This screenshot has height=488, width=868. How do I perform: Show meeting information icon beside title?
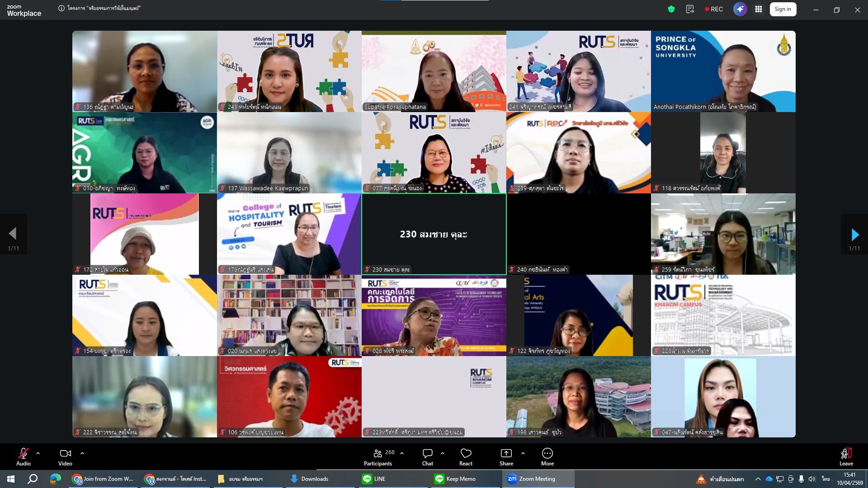pyautogui.click(x=61, y=8)
